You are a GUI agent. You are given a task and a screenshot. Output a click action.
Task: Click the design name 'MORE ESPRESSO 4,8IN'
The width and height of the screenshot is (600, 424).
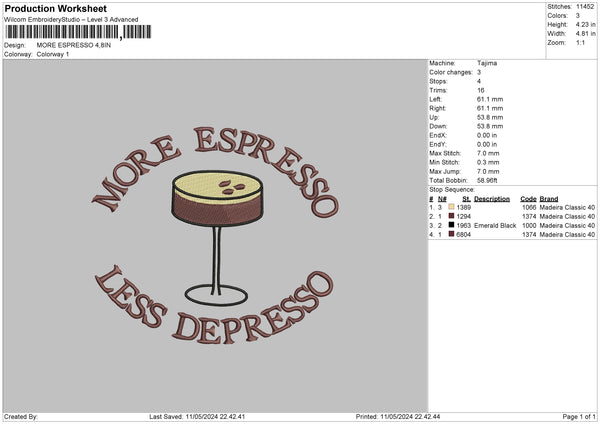[x=74, y=45]
